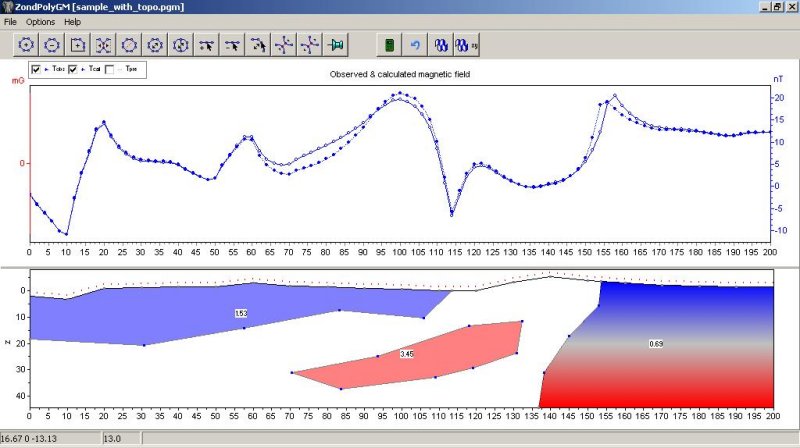
Task: Click the add node cursor tool
Action: [x=207, y=45]
